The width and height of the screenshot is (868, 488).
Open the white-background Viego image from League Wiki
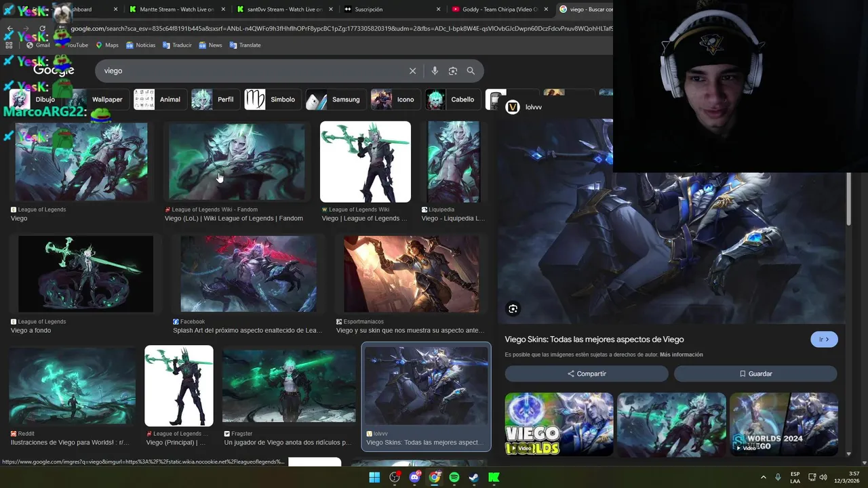point(366,162)
